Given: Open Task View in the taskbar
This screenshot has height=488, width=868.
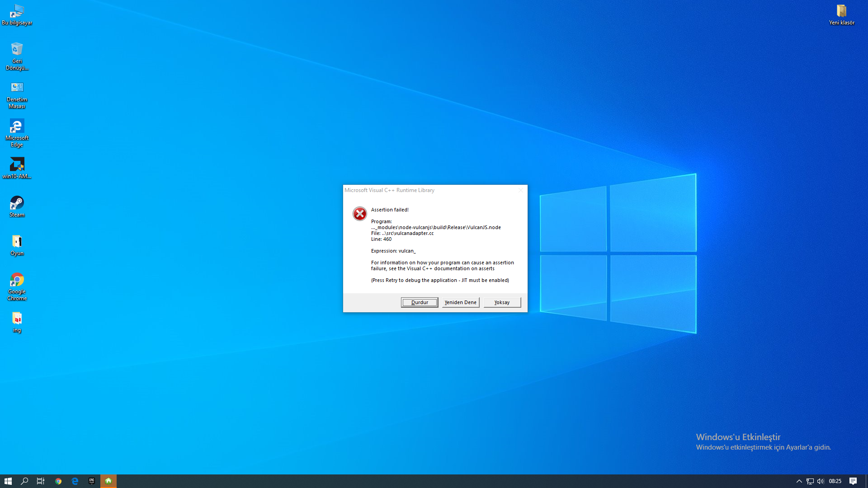Looking at the screenshot, I should 41,481.
